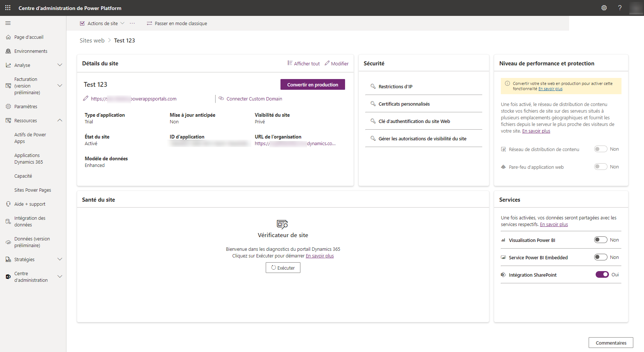Screen dimensions: 644x352
Task: Click the Paramètres gear icon in sidebar
Action: click(8, 107)
